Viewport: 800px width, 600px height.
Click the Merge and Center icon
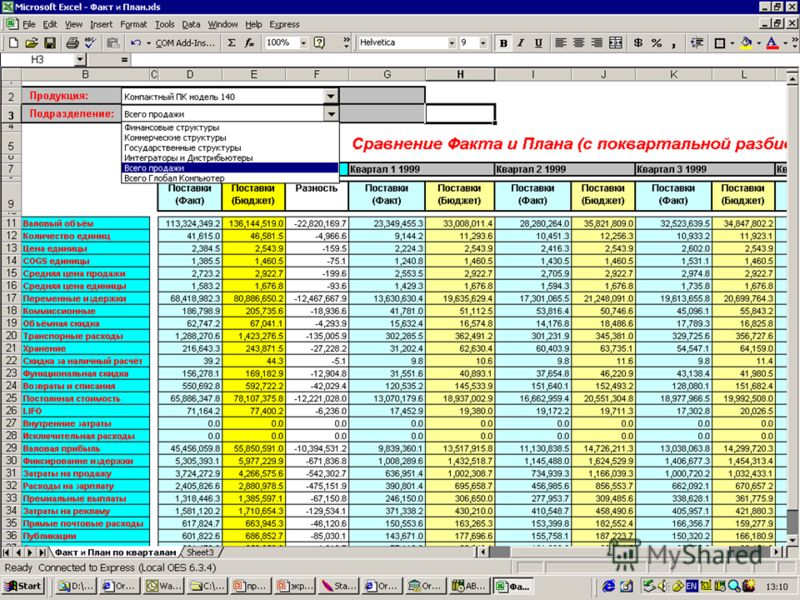click(616, 43)
